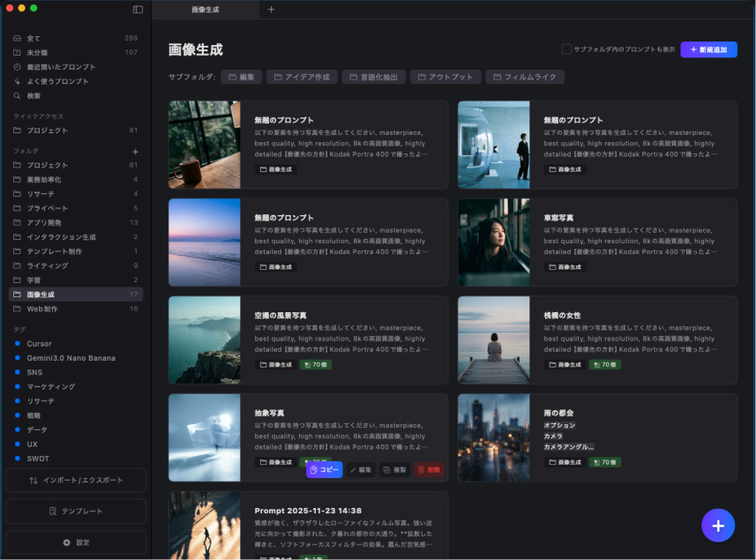Open the 雨の都会 prompt card
The height and width of the screenshot is (560, 756).
point(597,437)
